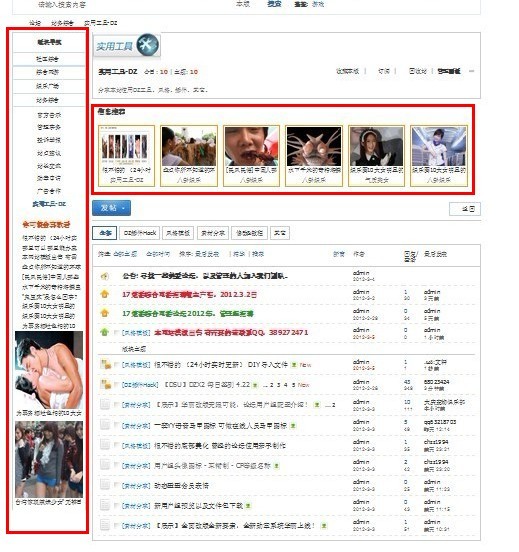The width and height of the screenshot is (519, 552).
Task: Click document icon of thread last replied 11:23
Action: (105, 485)
